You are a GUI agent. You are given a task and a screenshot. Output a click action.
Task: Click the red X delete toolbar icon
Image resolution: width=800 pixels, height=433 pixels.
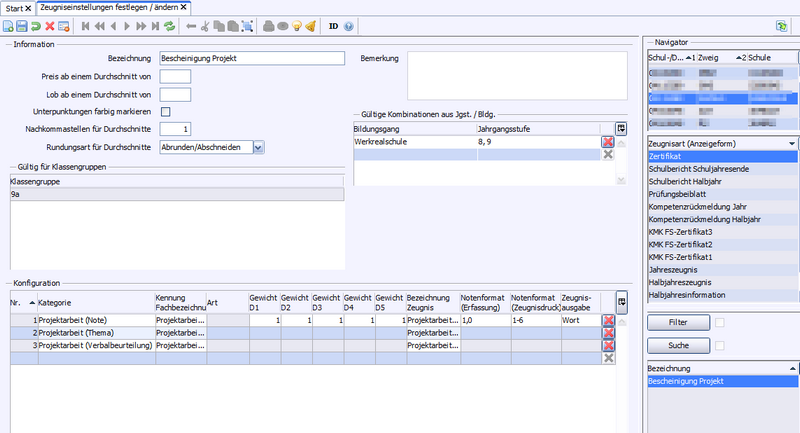(49, 26)
